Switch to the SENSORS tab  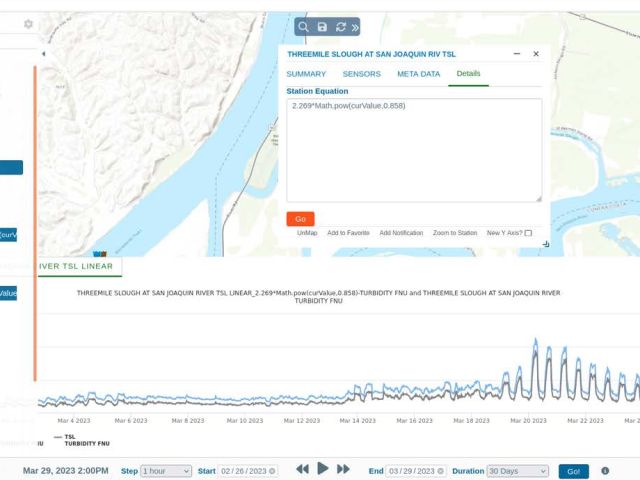(361, 74)
